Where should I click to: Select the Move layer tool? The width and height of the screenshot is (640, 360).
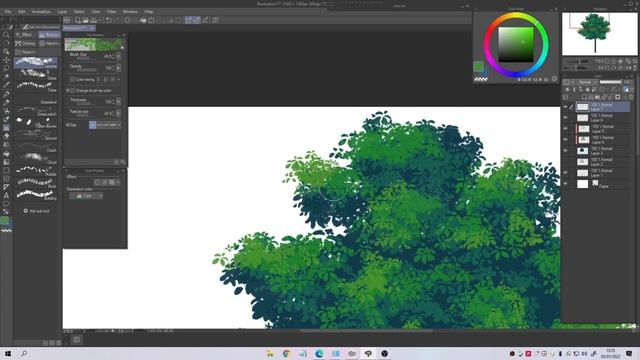[x=6, y=60]
